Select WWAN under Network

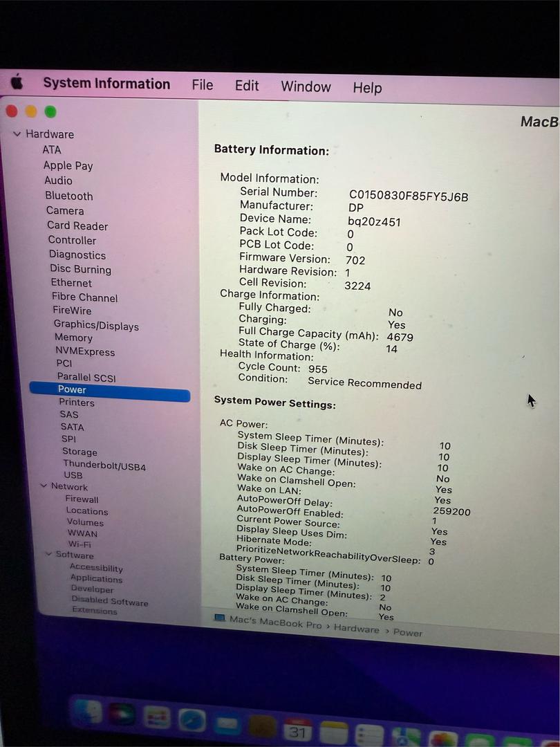click(82, 533)
